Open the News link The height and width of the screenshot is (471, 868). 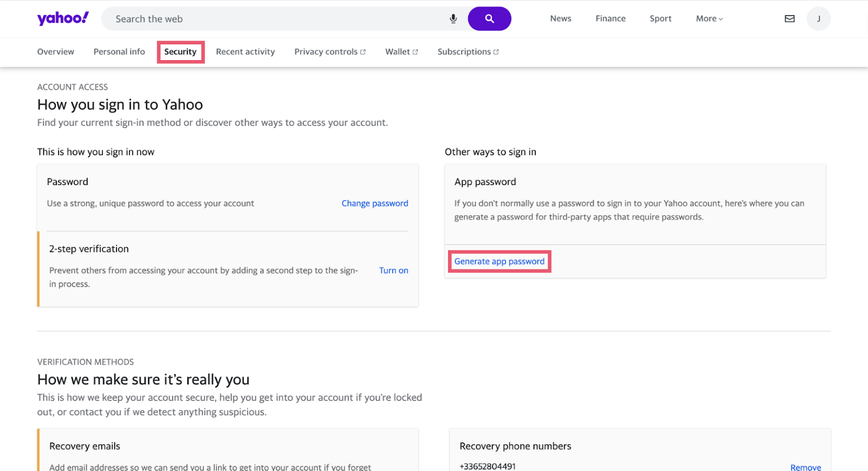click(x=560, y=18)
